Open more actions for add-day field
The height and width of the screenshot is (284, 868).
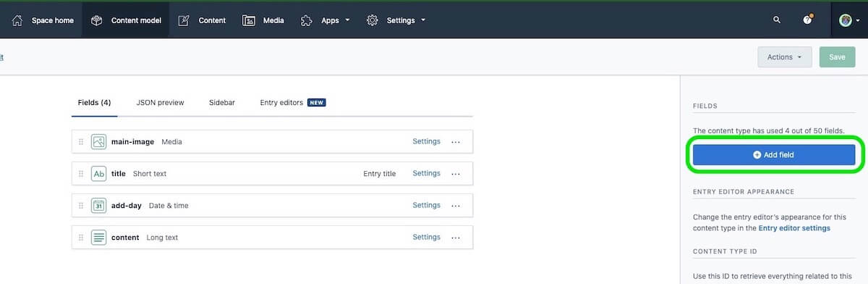pyautogui.click(x=456, y=206)
